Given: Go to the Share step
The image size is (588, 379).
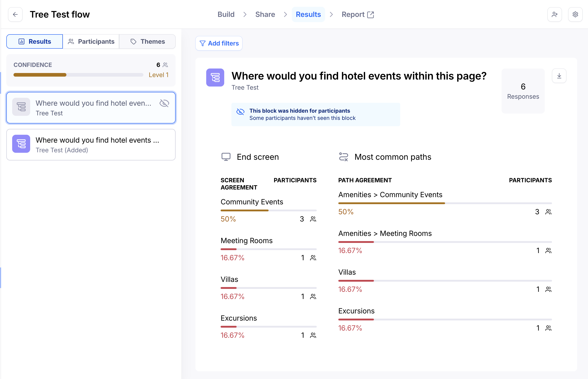Looking at the screenshot, I should tap(265, 14).
